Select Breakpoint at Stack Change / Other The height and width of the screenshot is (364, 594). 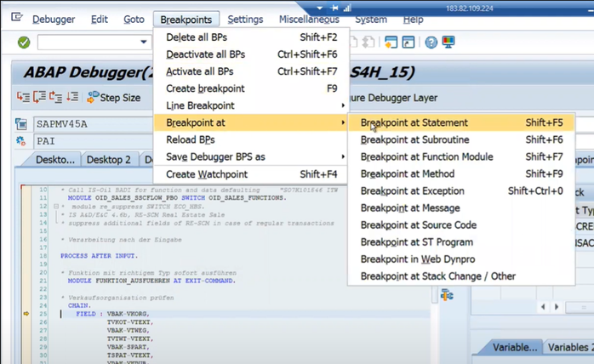pyautogui.click(x=461, y=276)
